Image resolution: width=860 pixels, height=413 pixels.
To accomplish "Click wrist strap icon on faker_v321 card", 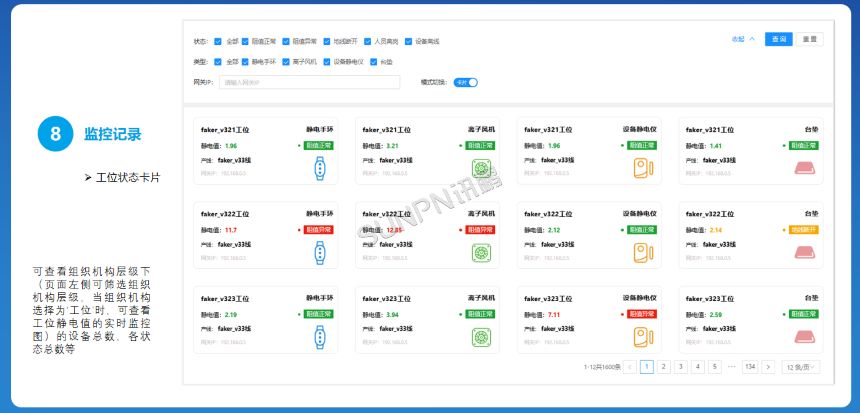I will [x=321, y=168].
